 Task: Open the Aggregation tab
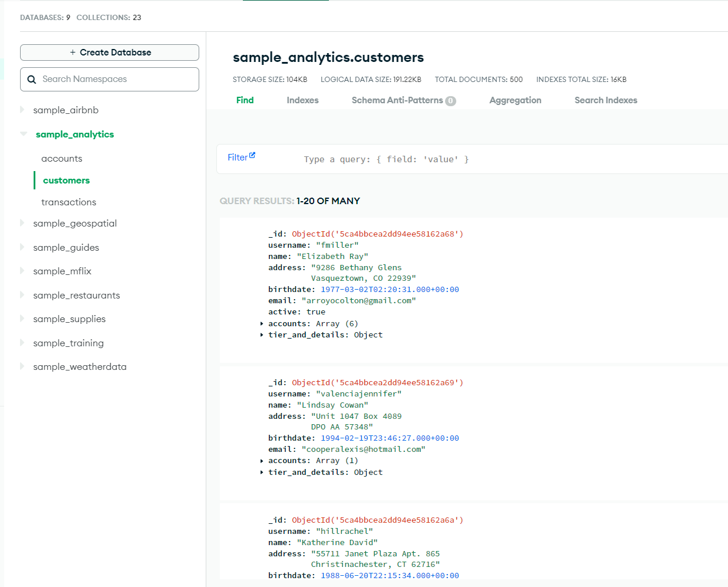pos(515,100)
